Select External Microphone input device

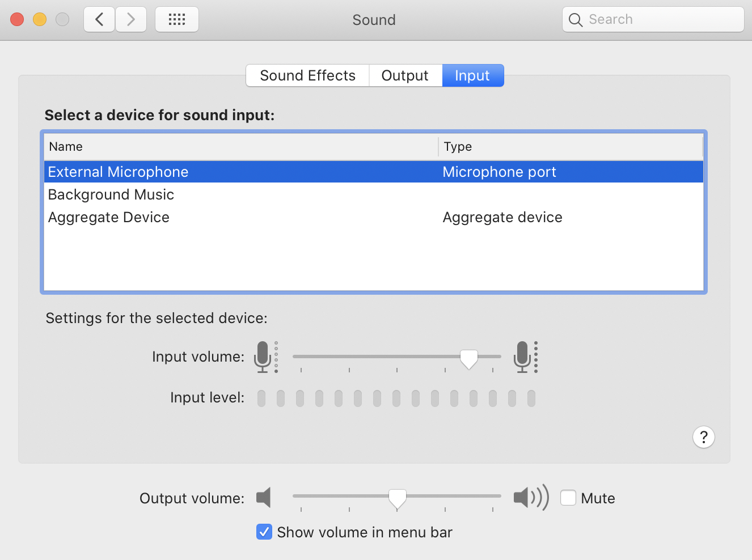click(118, 172)
